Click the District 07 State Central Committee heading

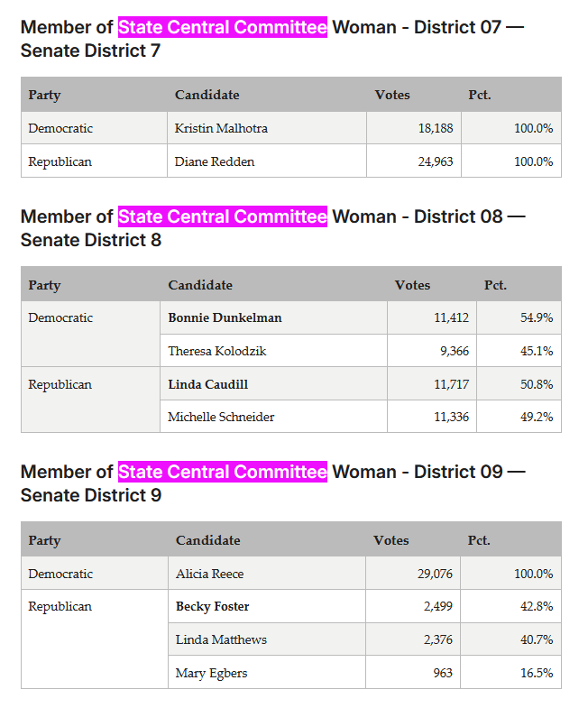click(x=271, y=39)
